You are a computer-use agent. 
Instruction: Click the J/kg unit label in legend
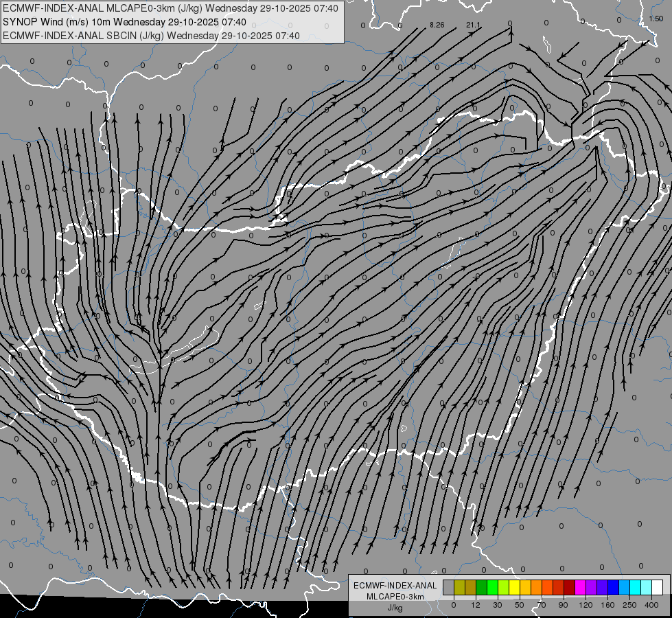pyautogui.click(x=395, y=608)
